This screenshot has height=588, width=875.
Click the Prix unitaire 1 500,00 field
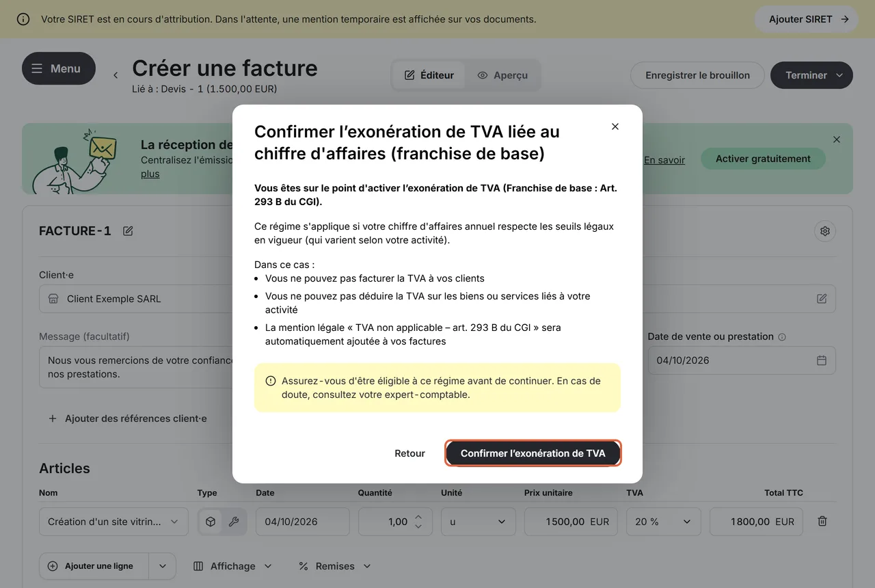(571, 522)
